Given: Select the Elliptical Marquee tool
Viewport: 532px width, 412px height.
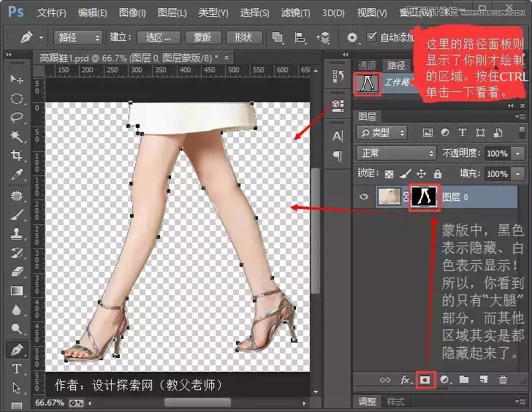Looking at the screenshot, I should coord(17,99).
